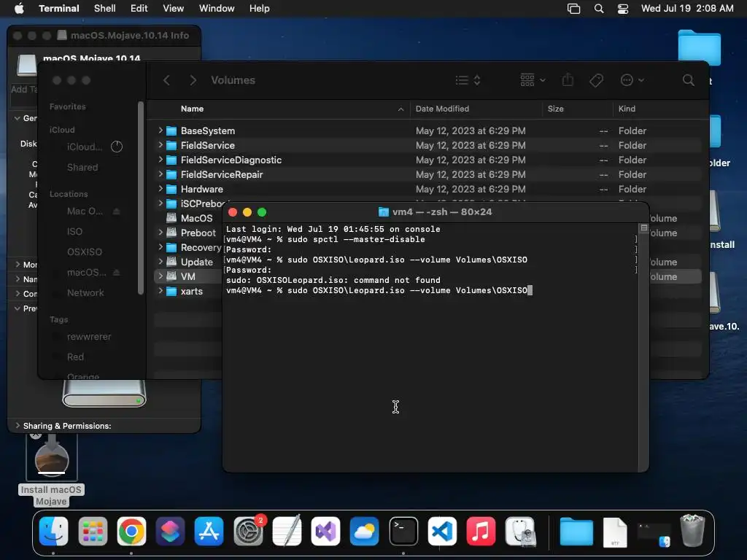Click the Finder back arrow

point(166,80)
